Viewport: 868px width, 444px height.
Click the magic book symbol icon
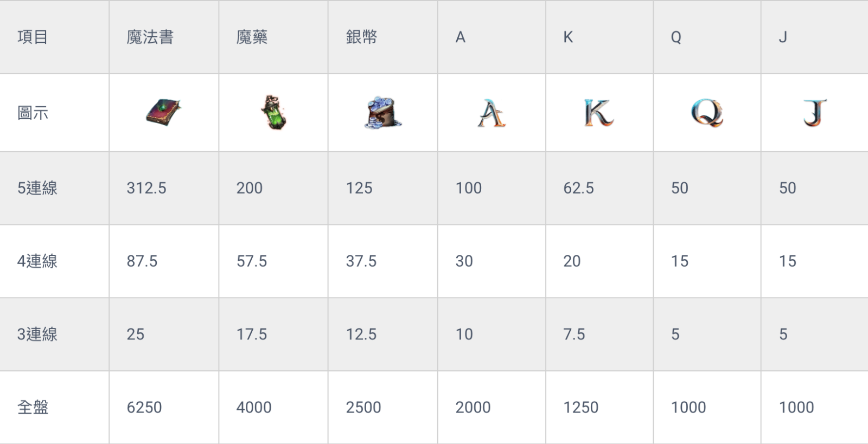[x=163, y=113]
